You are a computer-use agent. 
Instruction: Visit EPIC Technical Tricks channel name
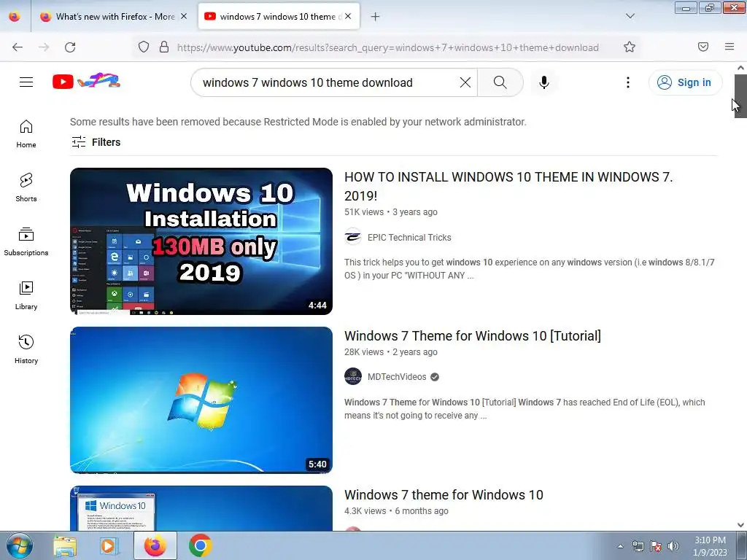(x=409, y=237)
